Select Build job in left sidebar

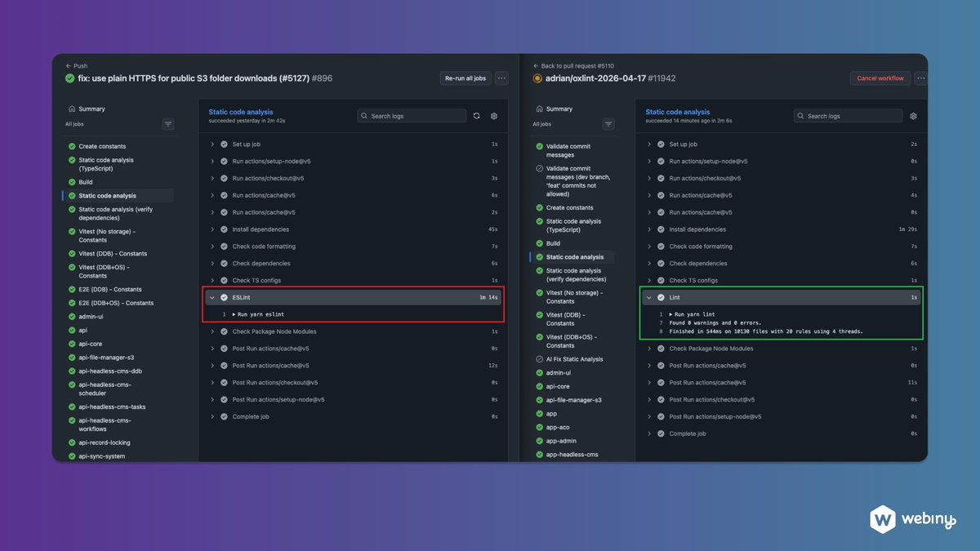click(x=86, y=182)
